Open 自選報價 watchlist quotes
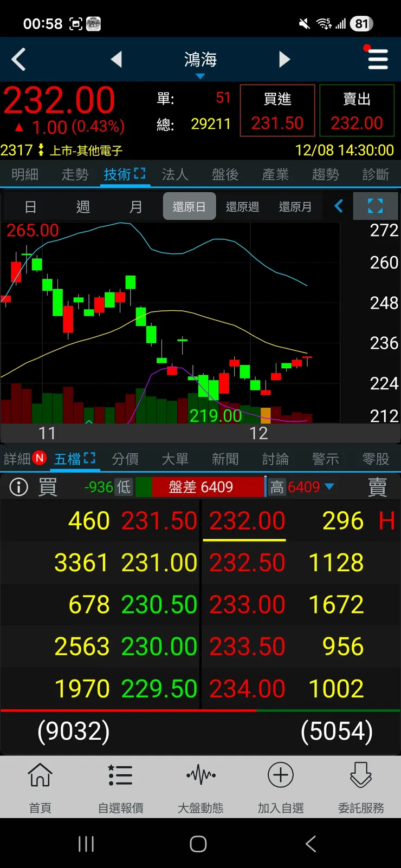 point(120,787)
